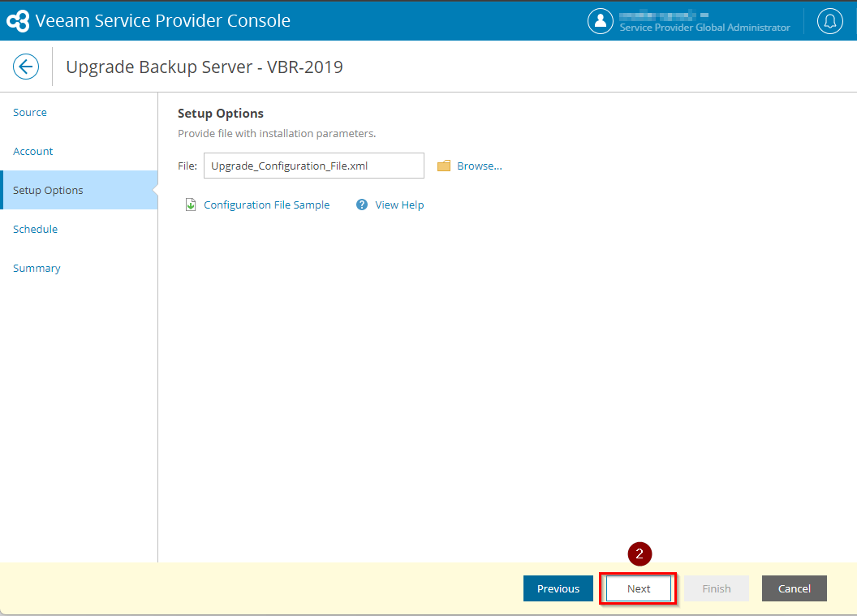
Task: Click the Upgrade Backup Server - VBR-2019 heading
Action: [x=205, y=67]
